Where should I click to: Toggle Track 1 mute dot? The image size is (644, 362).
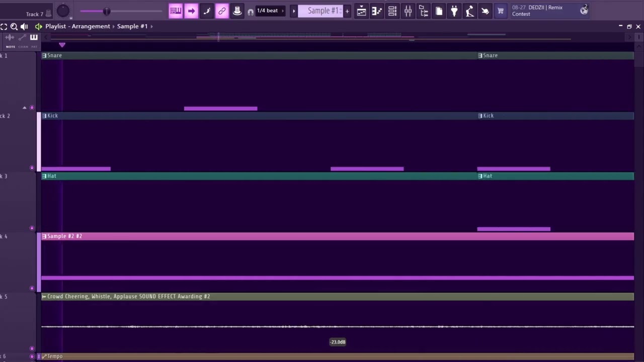point(32,108)
